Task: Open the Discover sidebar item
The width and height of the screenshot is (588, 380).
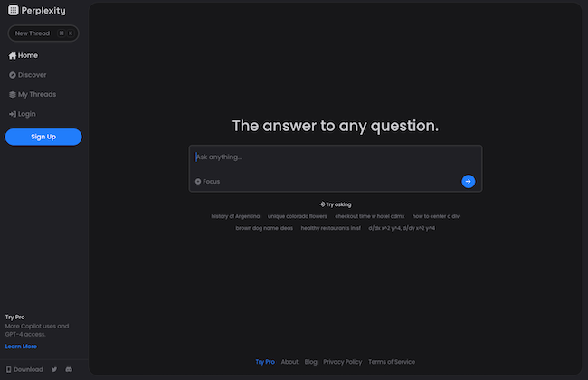Action: pyautogui.click(x=28, y=75)
